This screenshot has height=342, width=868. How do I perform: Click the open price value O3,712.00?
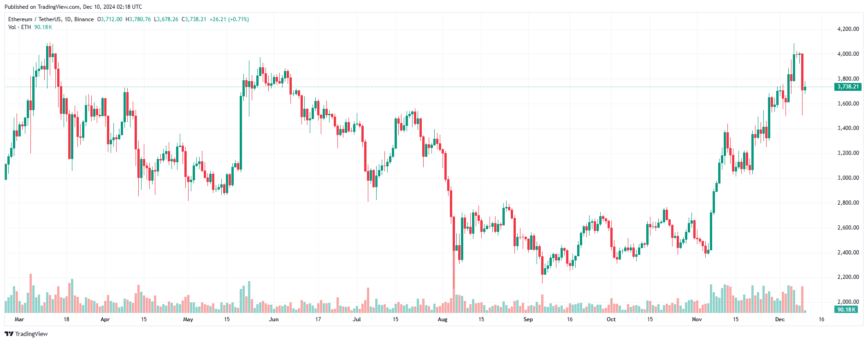click(110, 19)
